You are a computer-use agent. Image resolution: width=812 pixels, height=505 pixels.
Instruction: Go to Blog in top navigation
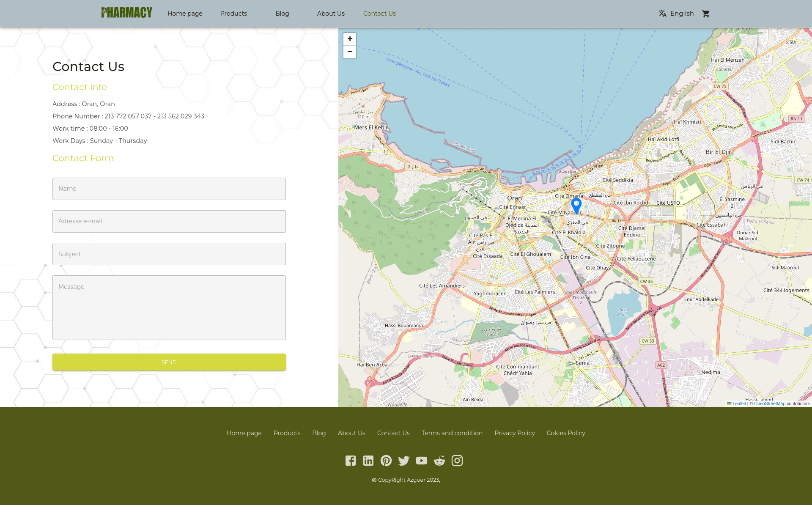282,14
